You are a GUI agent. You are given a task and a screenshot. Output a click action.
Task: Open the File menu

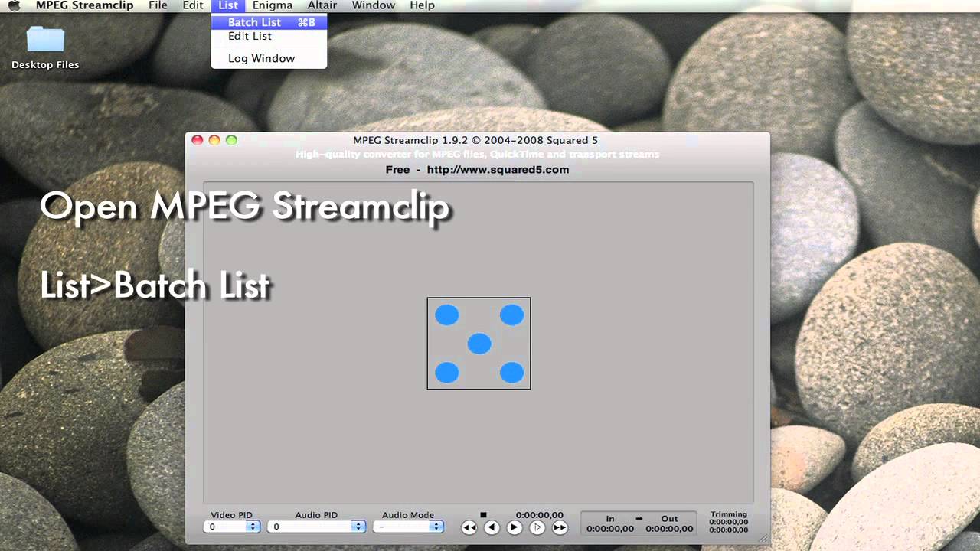click(x=158, y=5)
